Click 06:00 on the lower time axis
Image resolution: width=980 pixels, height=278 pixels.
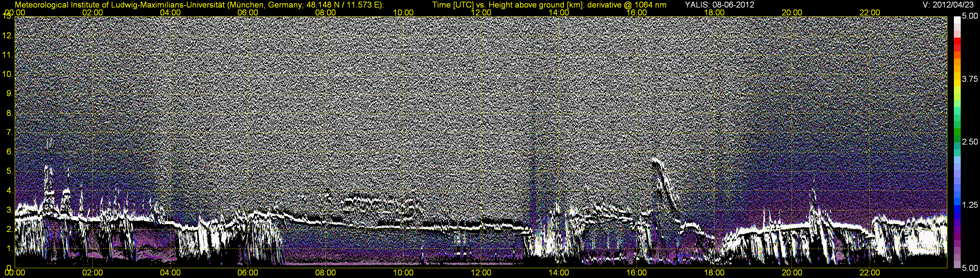pyautogui.click(x=248, y=273)
